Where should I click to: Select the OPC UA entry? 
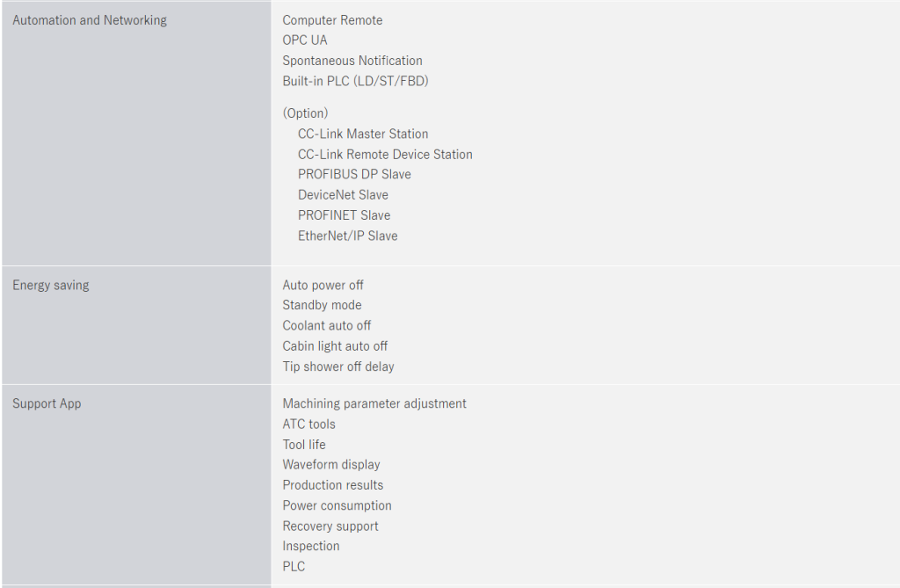pos(305,40)
